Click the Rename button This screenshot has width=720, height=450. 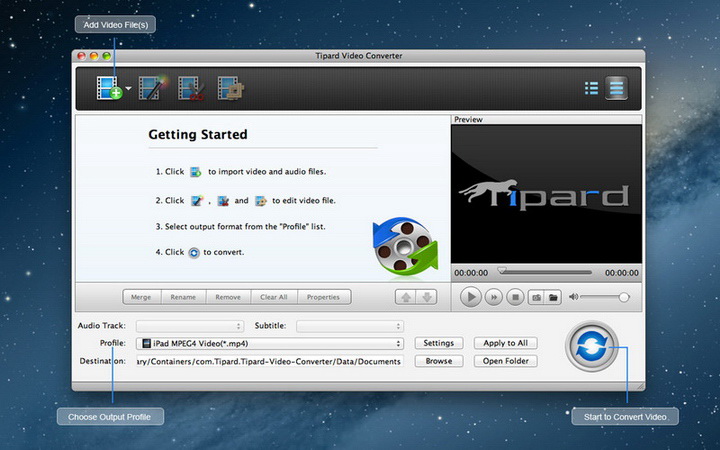point(183,297)
